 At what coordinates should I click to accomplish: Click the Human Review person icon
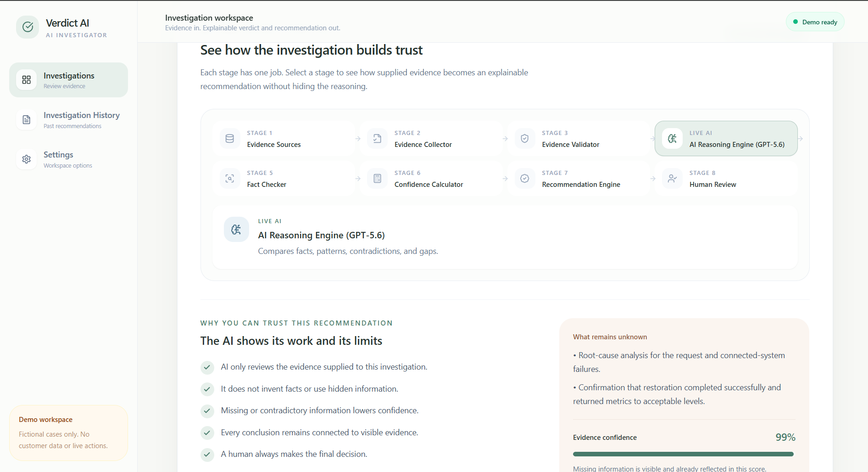point(672,179)
